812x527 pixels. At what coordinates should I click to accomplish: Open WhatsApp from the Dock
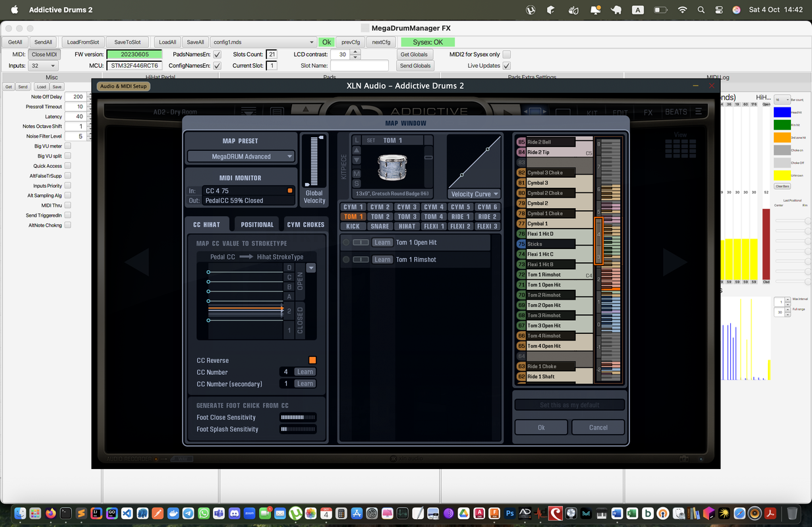(x=204, y=513)
